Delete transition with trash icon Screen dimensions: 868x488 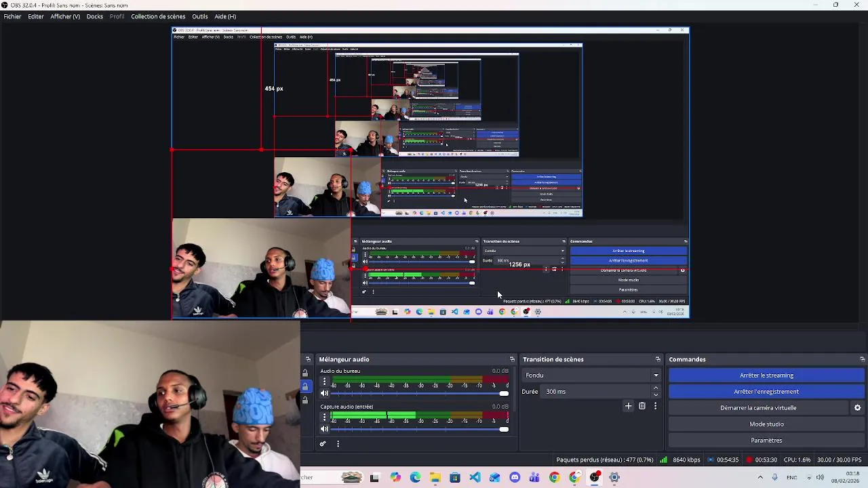(642, 406)
